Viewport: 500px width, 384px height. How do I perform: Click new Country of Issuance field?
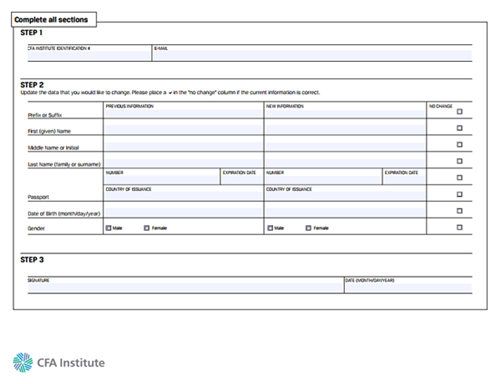(x=345, y=196)
